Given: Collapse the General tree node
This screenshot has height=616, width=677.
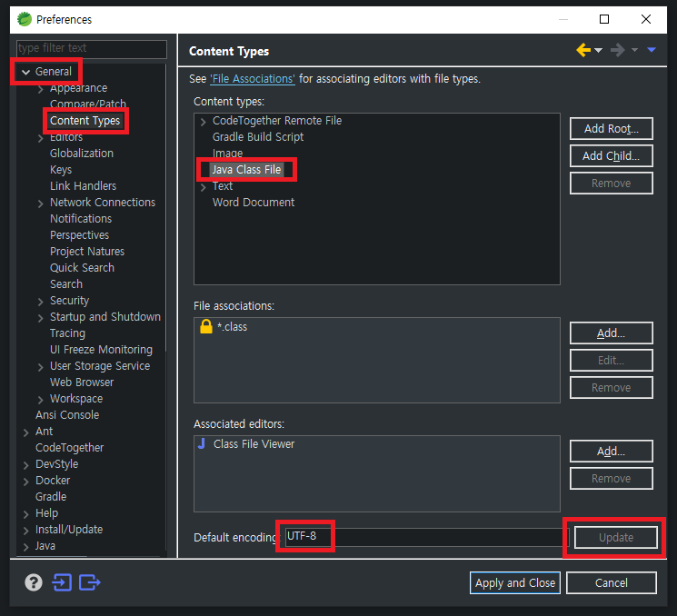Looking at the screenshot, I should point(26,72).
